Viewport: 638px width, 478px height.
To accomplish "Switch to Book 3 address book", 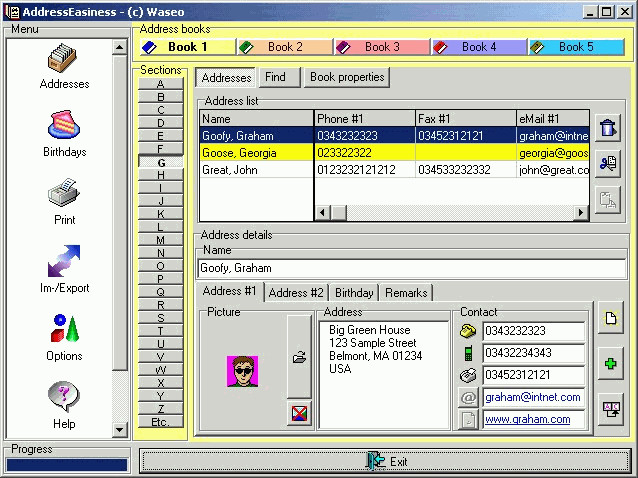I will click(382, 47).
